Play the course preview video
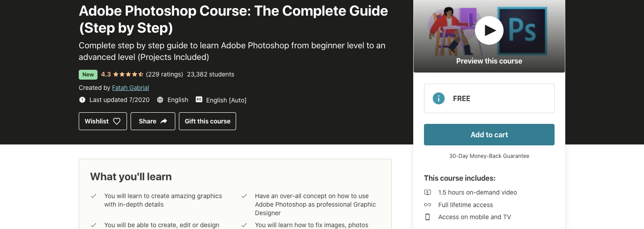The width and height of the screenshot is (644, 229). point(489,30)
